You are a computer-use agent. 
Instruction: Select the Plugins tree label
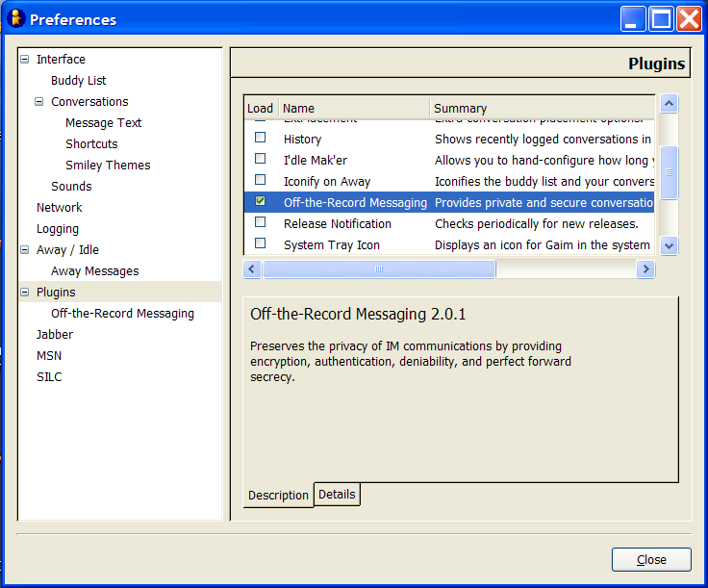[x=56, y=293]
